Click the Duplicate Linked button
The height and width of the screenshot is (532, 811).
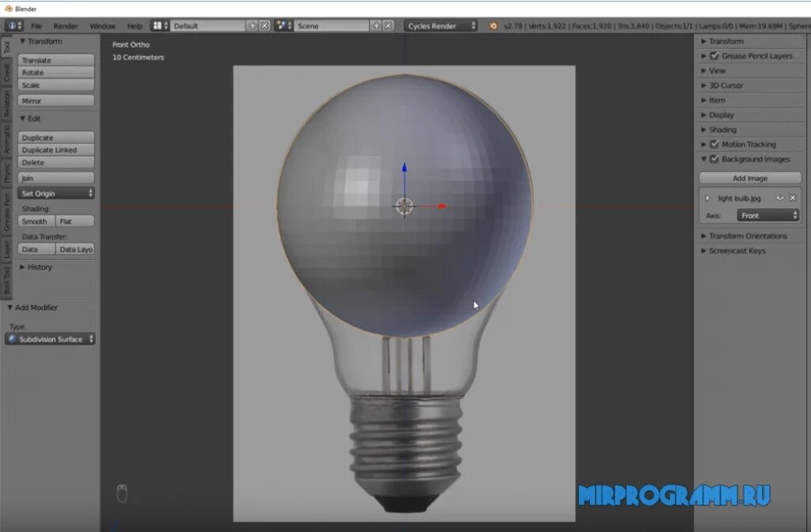[x=56, y=150]
